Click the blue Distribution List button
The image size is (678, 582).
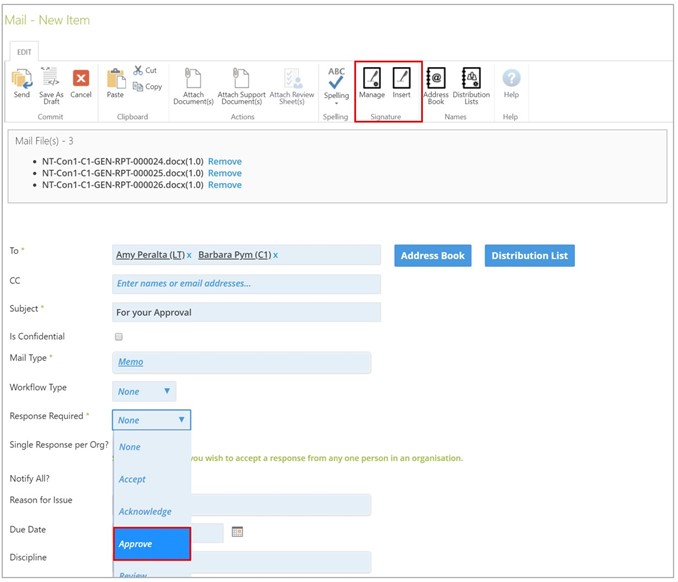(x=529, y=256)
